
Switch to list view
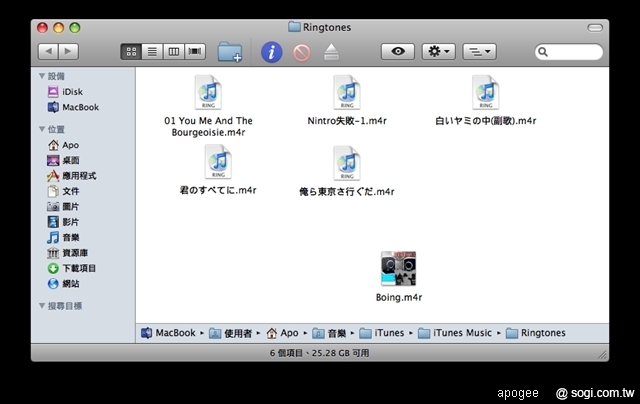pos(152,52)
